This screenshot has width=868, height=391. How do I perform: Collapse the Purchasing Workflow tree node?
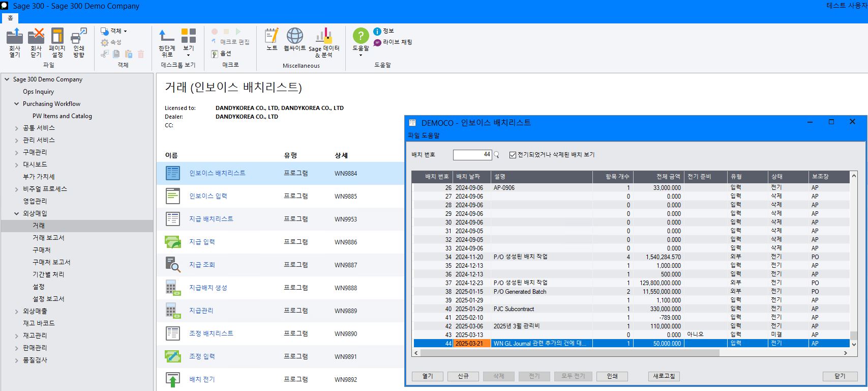tap(17, 104)
